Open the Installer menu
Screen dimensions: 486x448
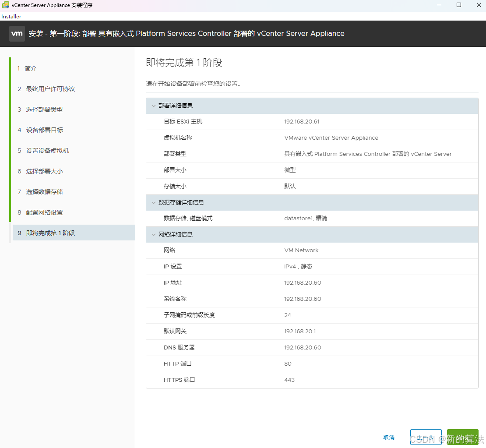click(11, 17)
